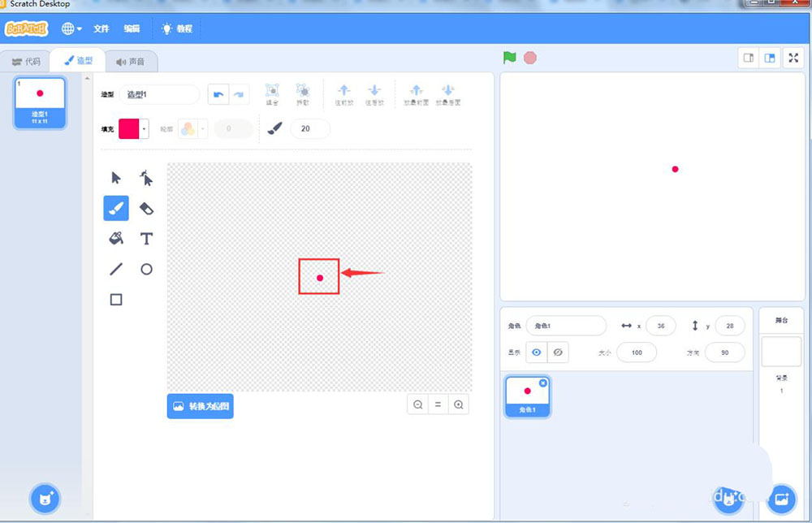This screenshot has width=812, height=523.
Task: Open the outline color dropdown
Action: [x=203, y=129]
